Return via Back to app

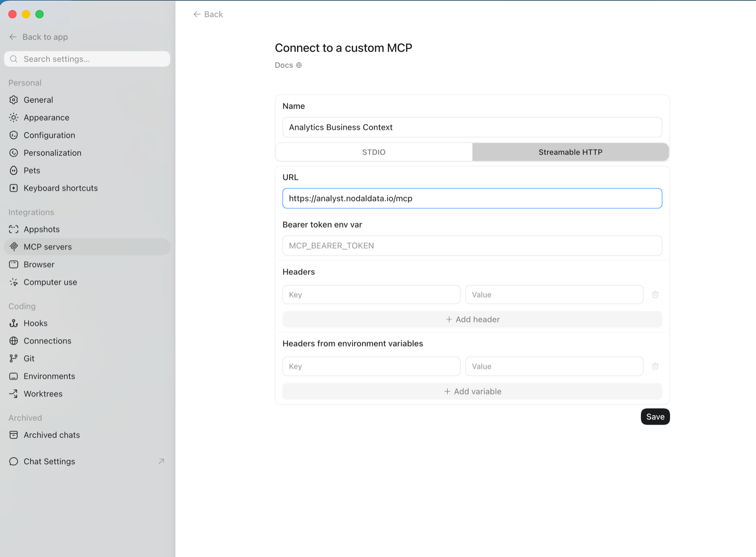click(39, 37)
